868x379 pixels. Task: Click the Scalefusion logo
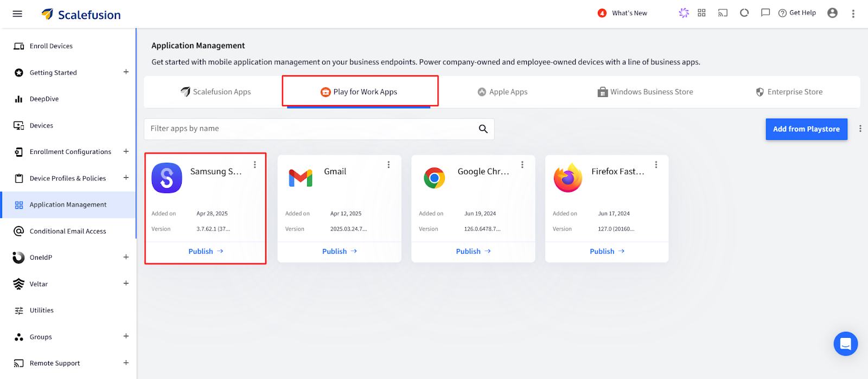pos(81,15)
